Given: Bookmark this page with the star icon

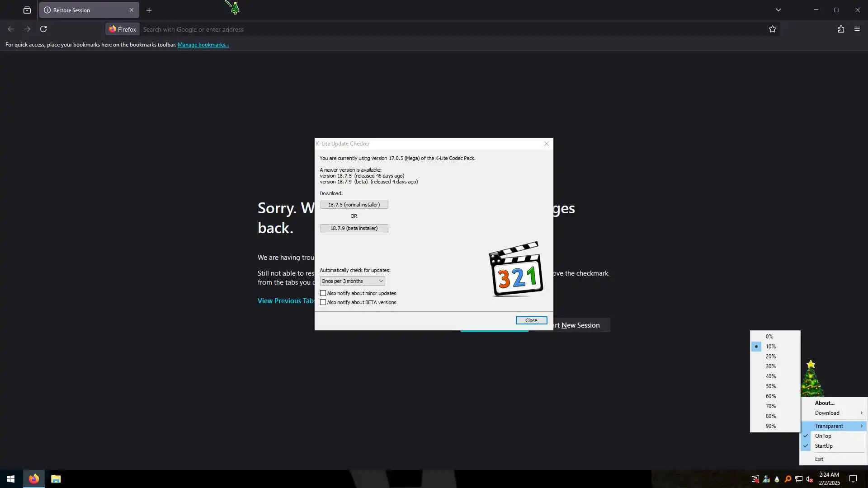Looking at the screenshot, I should coord(772,29).
